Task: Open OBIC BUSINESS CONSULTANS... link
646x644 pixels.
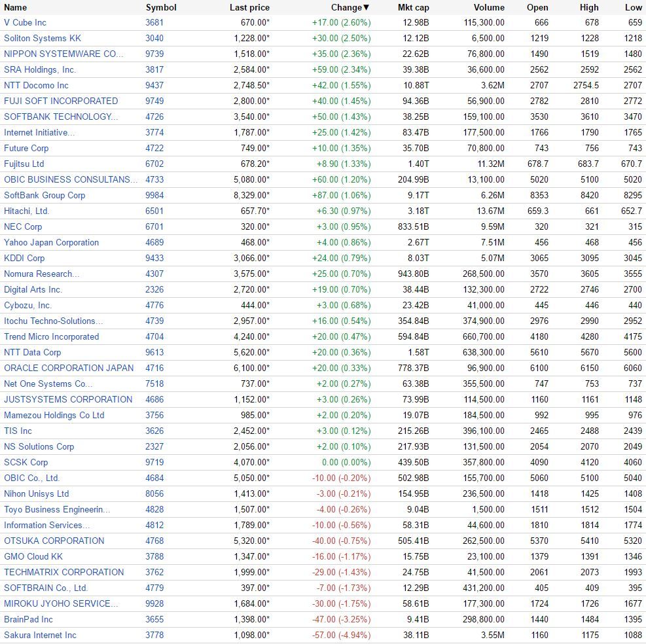Action: 71,179
